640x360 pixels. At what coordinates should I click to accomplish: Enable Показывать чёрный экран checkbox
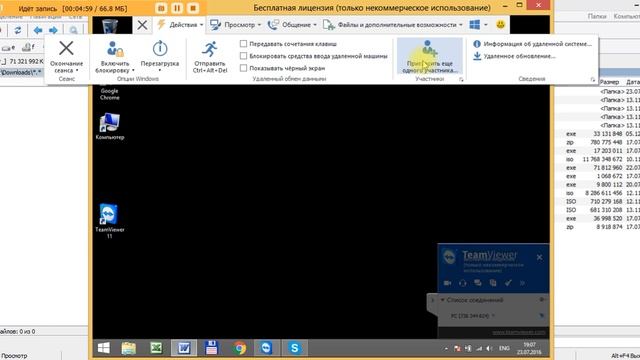click(x=244, y=68)
